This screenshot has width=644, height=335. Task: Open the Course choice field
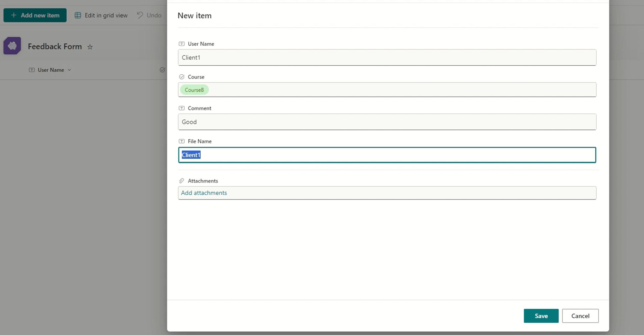[387, 90]
